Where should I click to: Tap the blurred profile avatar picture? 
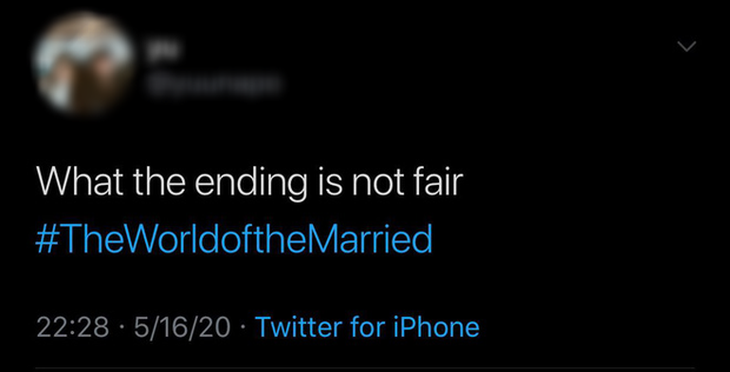pos(83,63)
